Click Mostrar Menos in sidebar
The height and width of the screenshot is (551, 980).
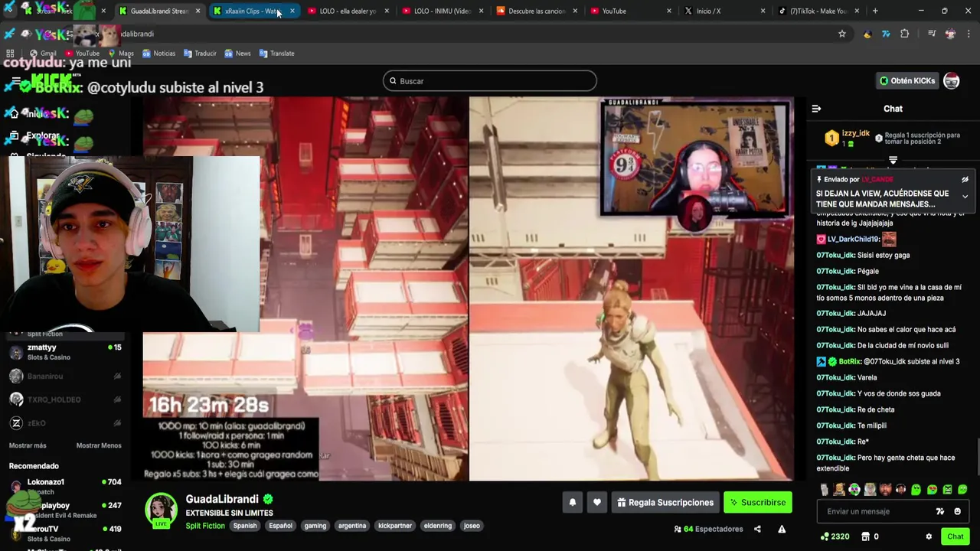tap(99, 445)
